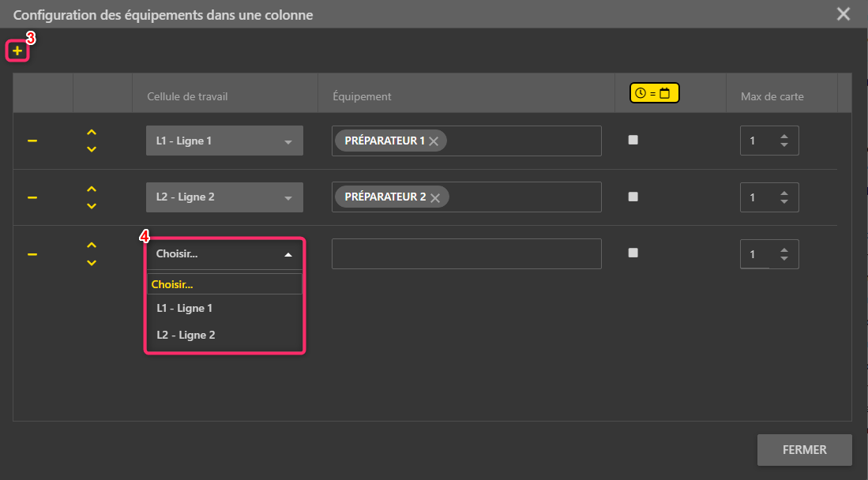Click the yellow clock equals calendar header icon
Viewport: 868px width, 480px height.
click(x=654, y=93)
